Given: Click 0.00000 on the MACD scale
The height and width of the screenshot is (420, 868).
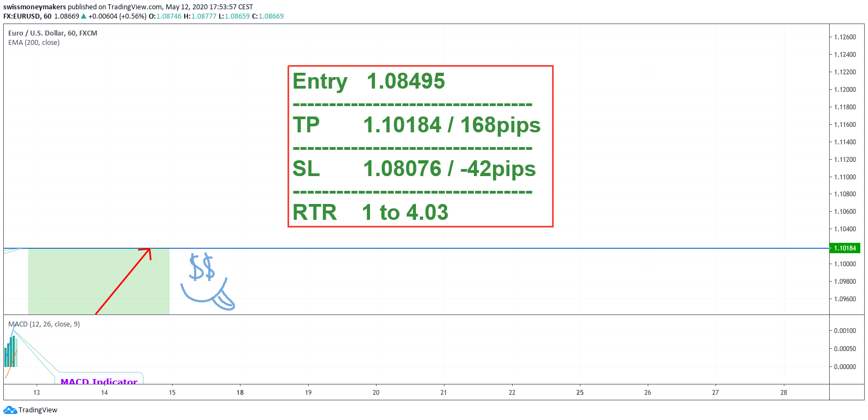Looking at the screenshot, I should point(845,367).
